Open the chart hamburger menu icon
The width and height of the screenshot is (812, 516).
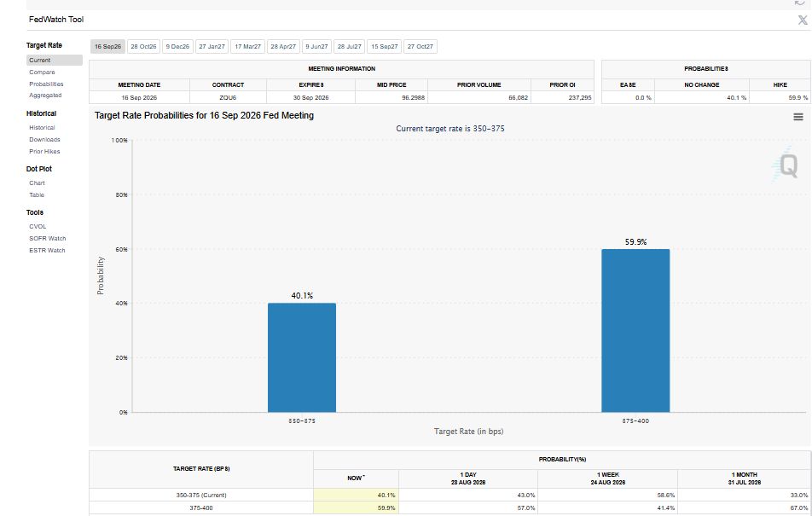point(798,117)
